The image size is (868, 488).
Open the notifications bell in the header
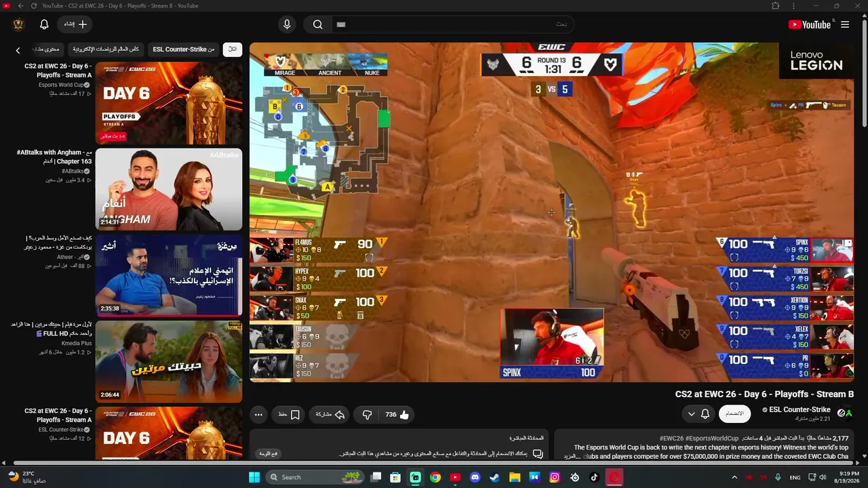tap(44, 24)
